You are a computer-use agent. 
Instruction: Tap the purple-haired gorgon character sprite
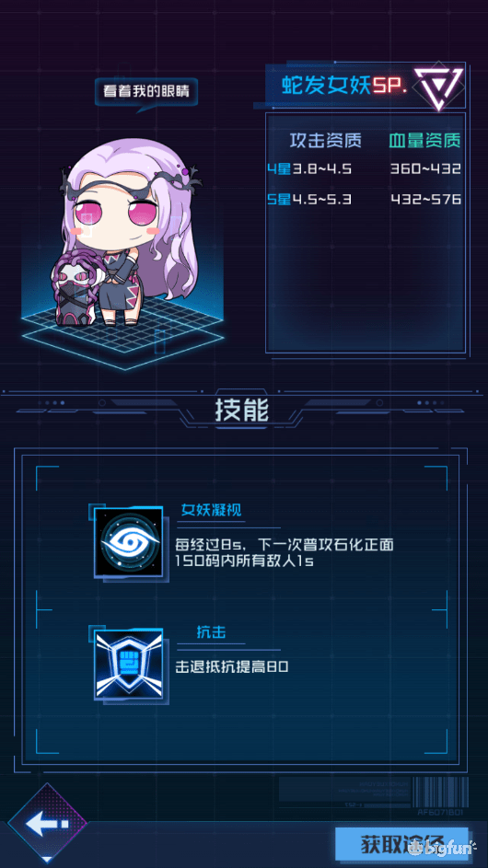[x=132, y=230]
